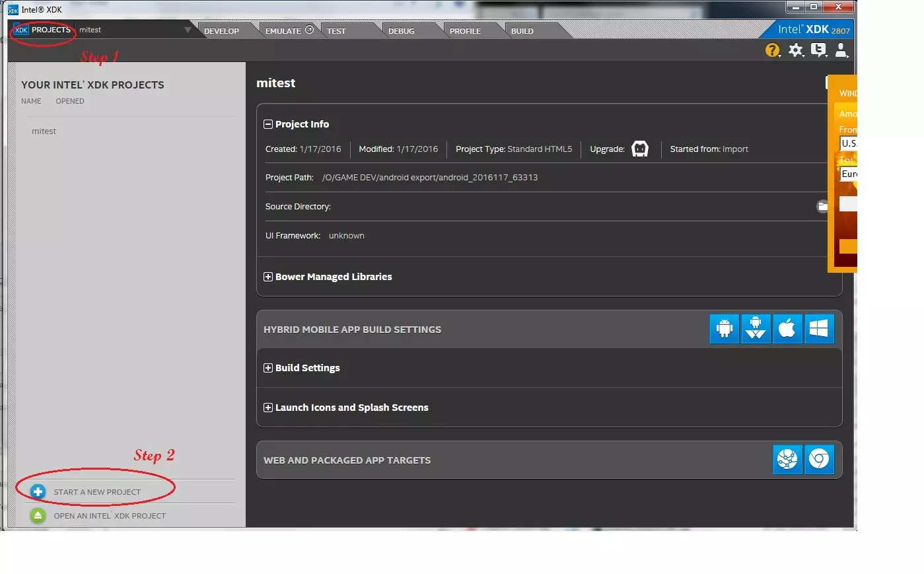Click 'WEB AND PACKAGED APP TARGETS' header
The height and width of the screenshot is (574, 924).
(347, 460)
